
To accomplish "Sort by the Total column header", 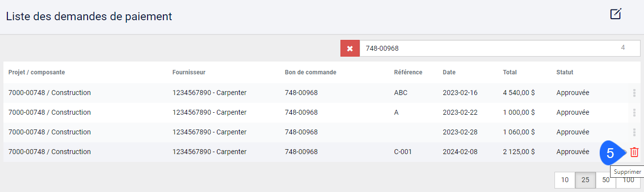I will click(x=510, y=72).
